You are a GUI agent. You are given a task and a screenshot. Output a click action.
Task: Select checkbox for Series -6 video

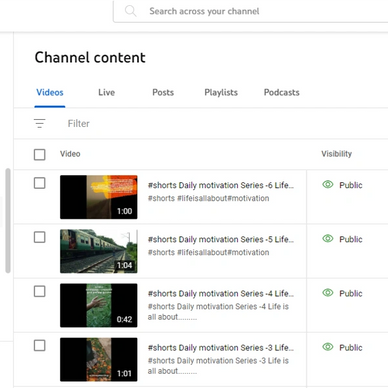[x=40, y=183]
